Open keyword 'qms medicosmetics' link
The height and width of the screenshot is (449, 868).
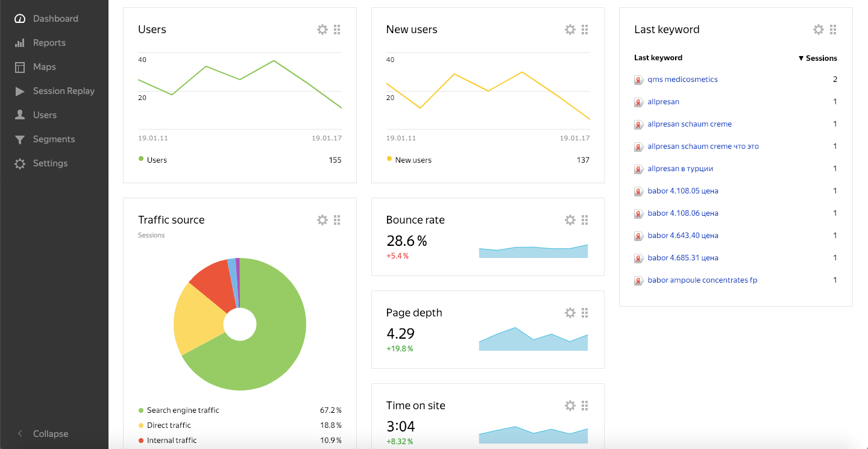coord(682,80)
